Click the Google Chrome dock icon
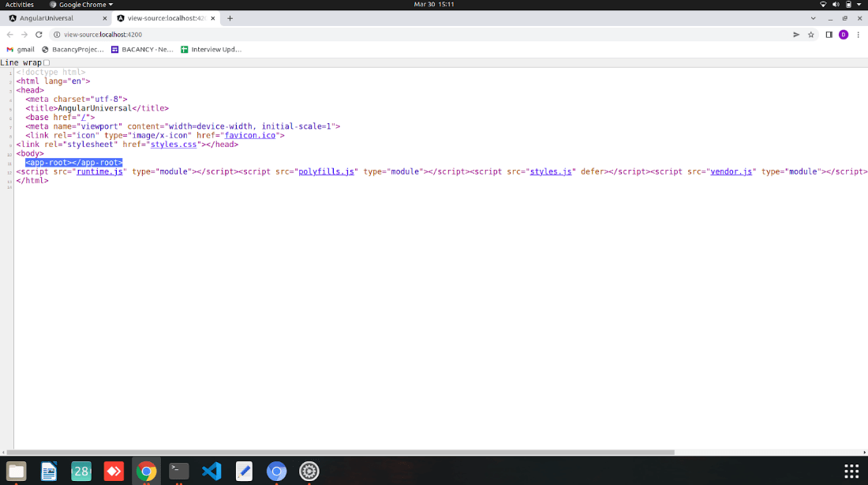Image resolution: width=868 pixels, height=485 pixels. (x=146, y=471)
